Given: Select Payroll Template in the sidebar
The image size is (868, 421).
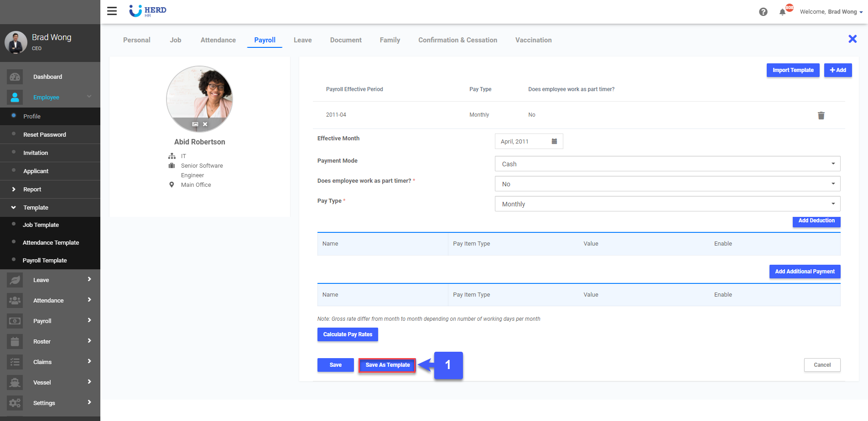Looking at the screenshot, I should (45, 260).
